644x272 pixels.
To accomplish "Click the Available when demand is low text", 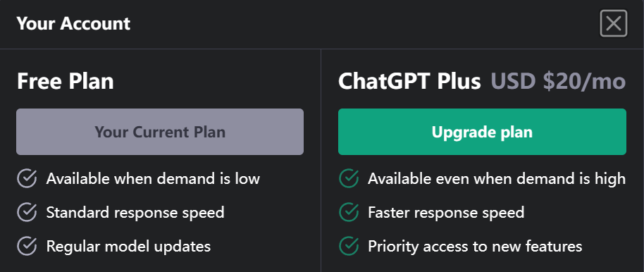I will coord(153,179).
